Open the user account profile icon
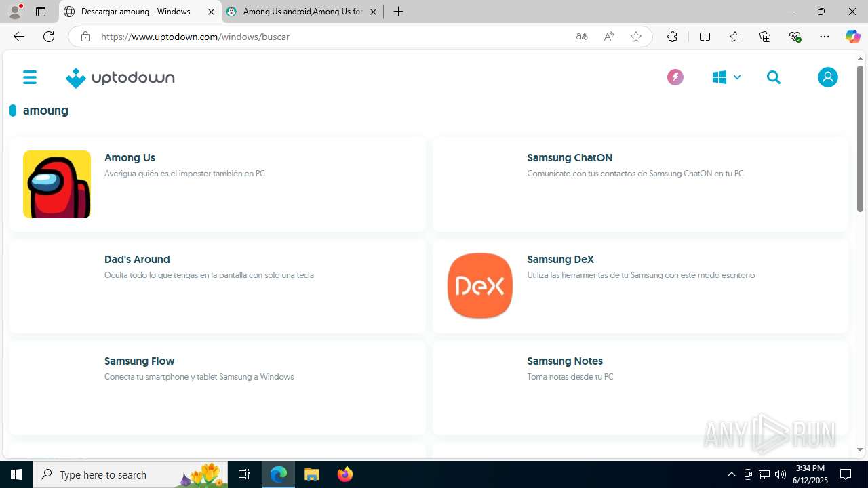 827,77
